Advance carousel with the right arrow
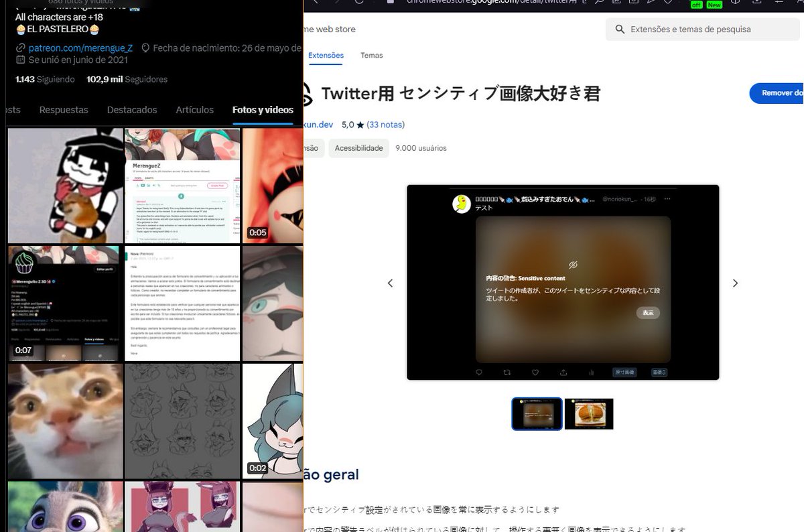 point(735,283)
